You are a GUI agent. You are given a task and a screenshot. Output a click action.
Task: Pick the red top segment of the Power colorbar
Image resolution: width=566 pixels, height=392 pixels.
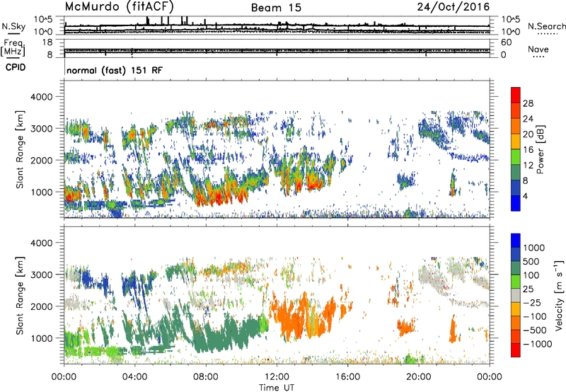tap(516, 96)
